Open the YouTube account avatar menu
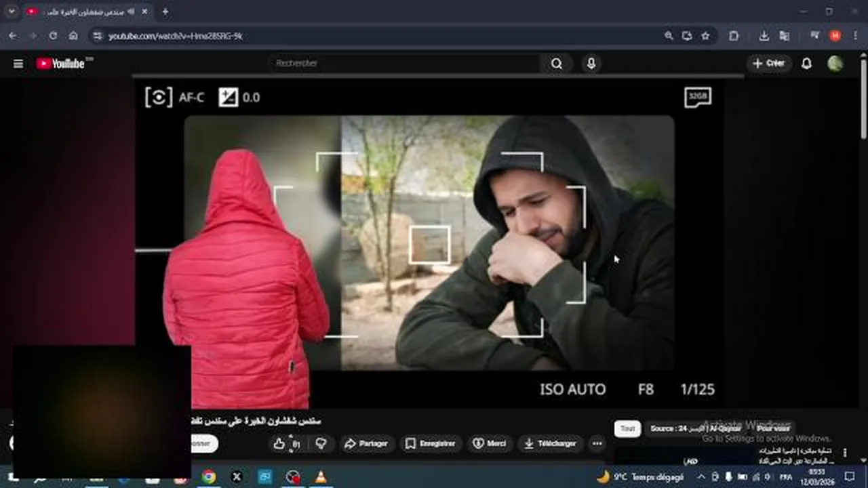 [835, 63]
